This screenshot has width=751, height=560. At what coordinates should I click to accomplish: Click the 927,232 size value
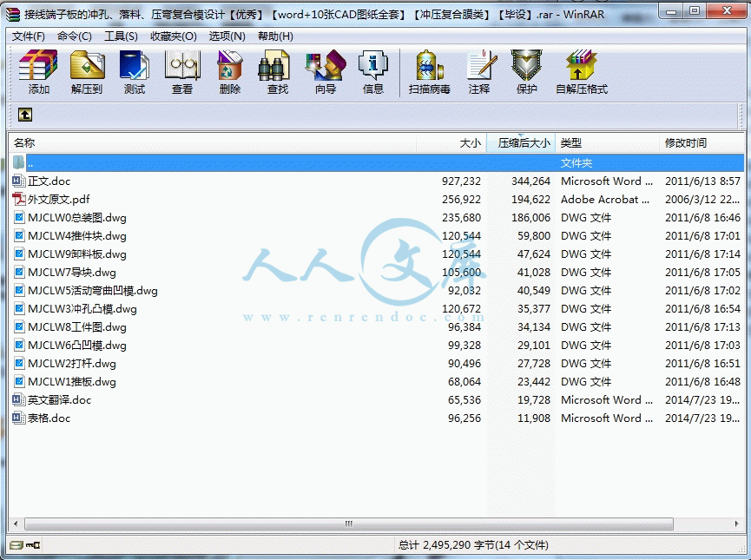(x=461, y=181)
